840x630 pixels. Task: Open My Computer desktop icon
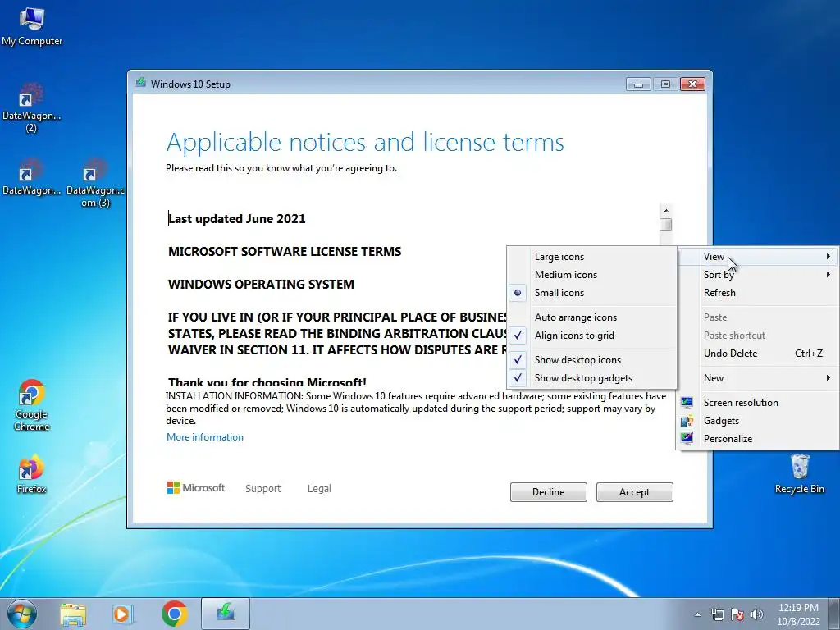pyautogui.click(x=32, y=27)
